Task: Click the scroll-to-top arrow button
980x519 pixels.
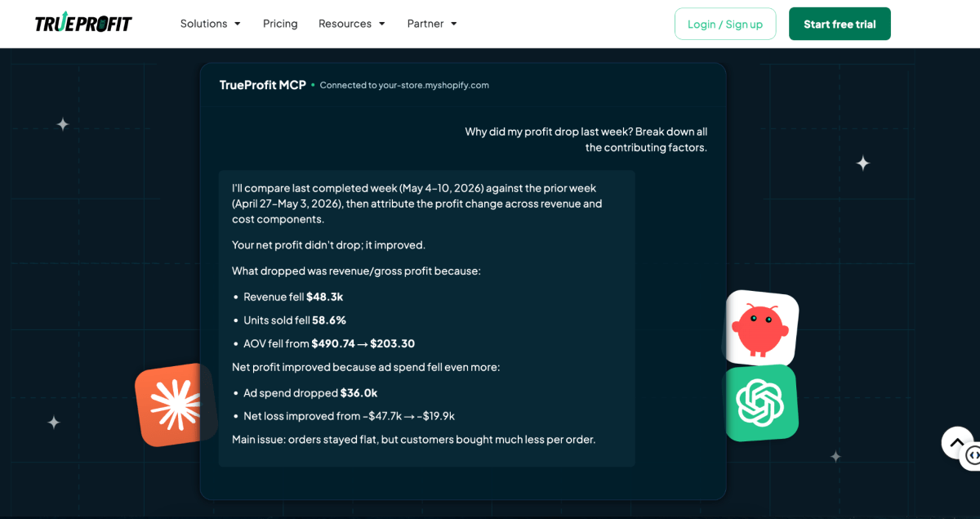Action: click(956, 443)
